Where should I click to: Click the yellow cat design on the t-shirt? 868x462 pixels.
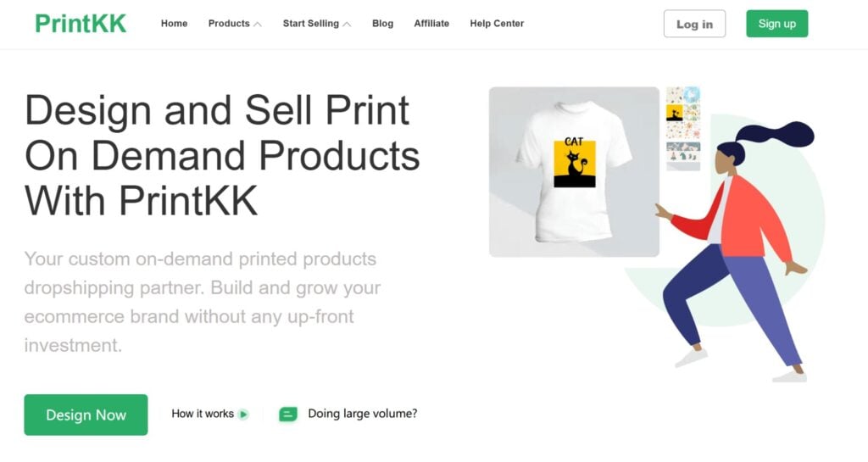coord(575,162)
